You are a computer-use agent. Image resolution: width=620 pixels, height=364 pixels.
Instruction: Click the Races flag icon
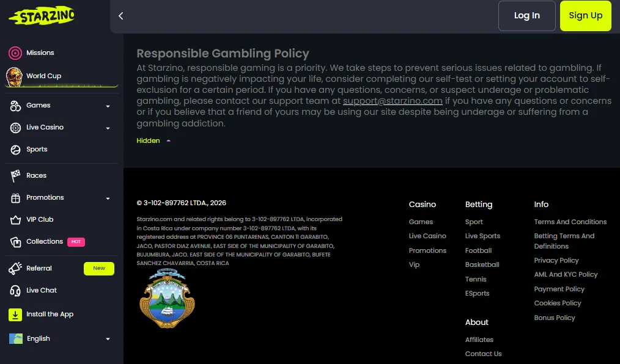coord(15,176)
